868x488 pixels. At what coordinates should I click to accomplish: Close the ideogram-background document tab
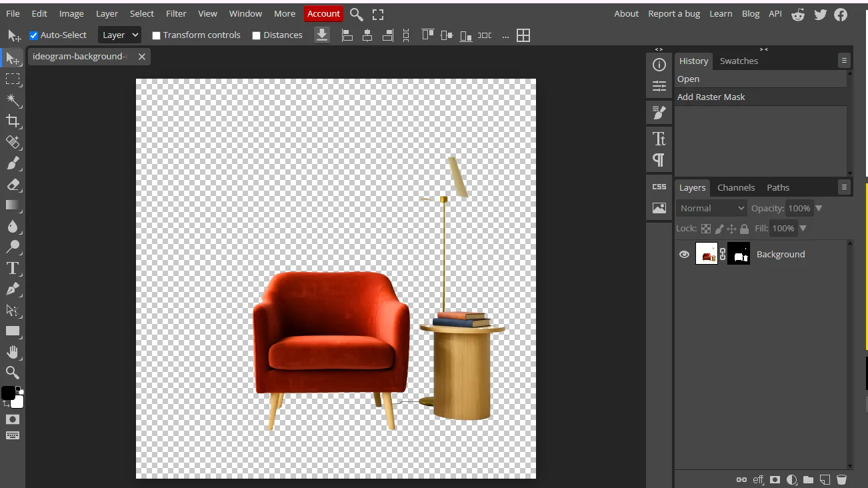click(x=142, y=57)
